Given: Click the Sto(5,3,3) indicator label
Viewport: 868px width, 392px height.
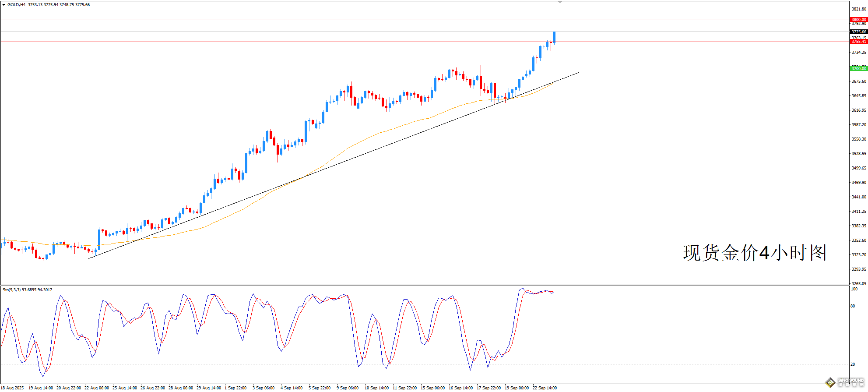Looking at the screenshot, I should tap(12, 290).
